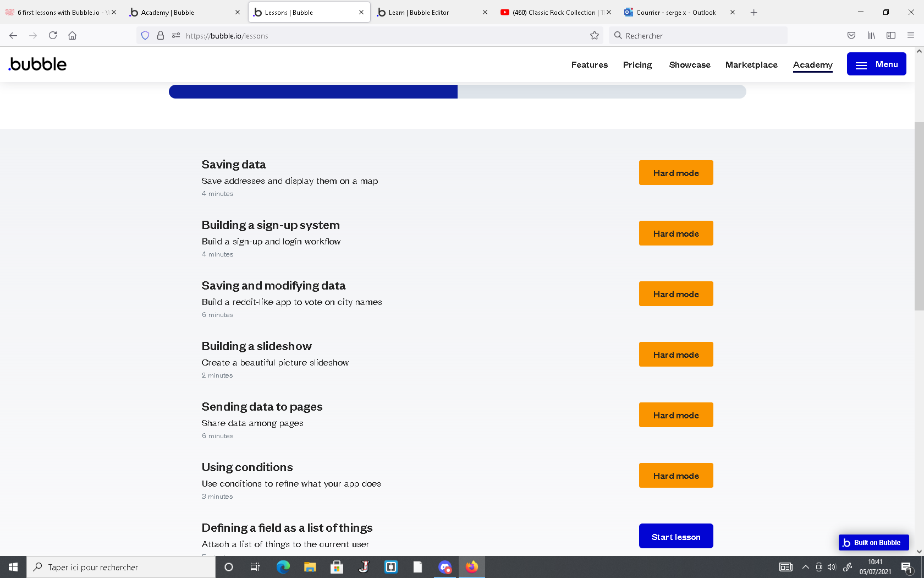This screenshot has width=924, height=578.
Task: Open the Windows Start menu
Action: 13,567
